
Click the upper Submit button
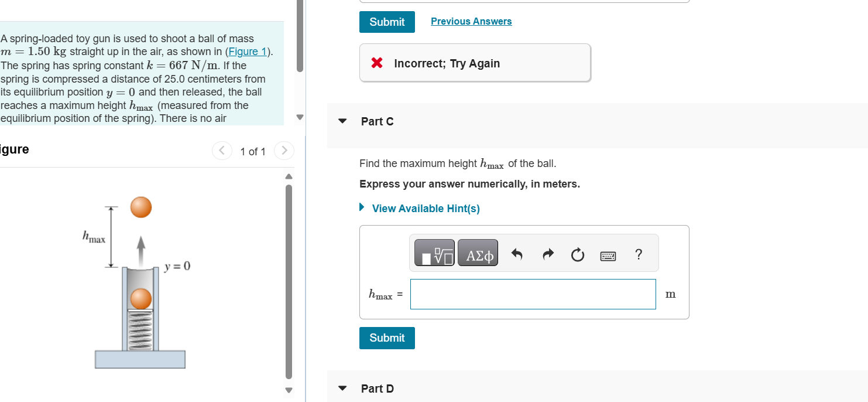point(387,22)
